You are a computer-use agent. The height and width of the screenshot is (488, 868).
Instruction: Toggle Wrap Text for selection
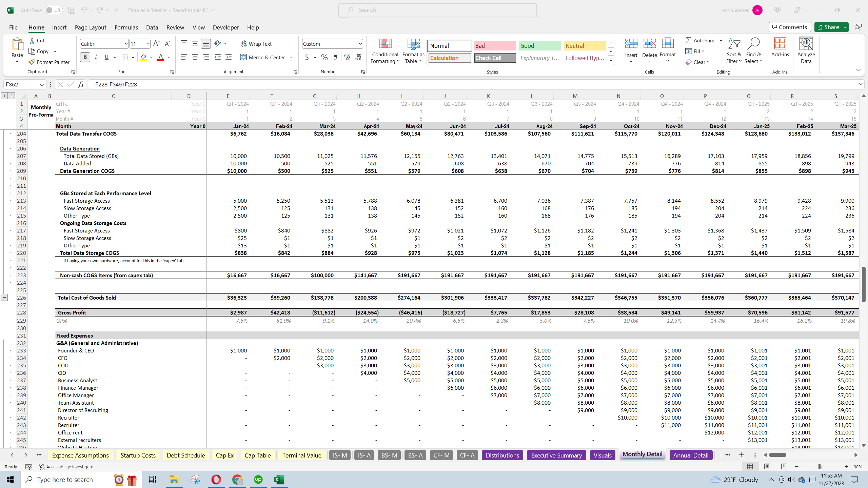tap(257, 44)
